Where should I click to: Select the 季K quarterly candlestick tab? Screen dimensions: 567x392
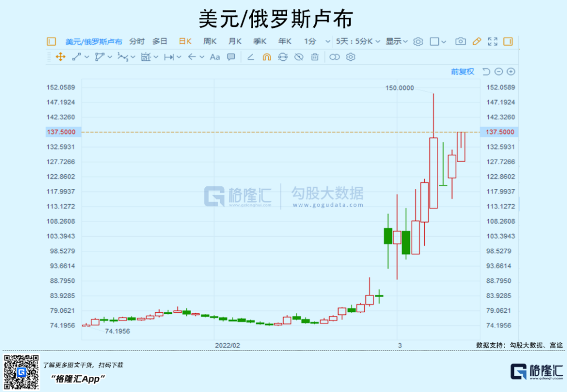coord(260,41)
